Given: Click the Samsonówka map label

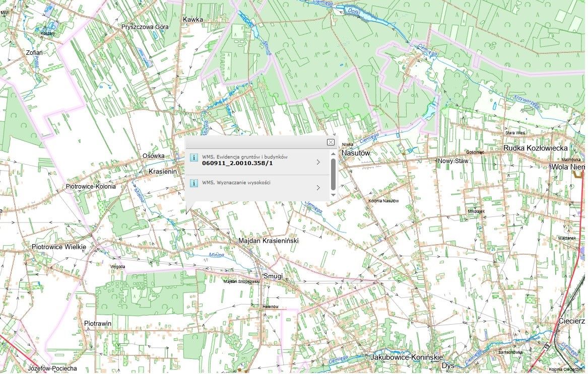Looking at the screenshot, I should pyautogui.click(x=510, y=352).
